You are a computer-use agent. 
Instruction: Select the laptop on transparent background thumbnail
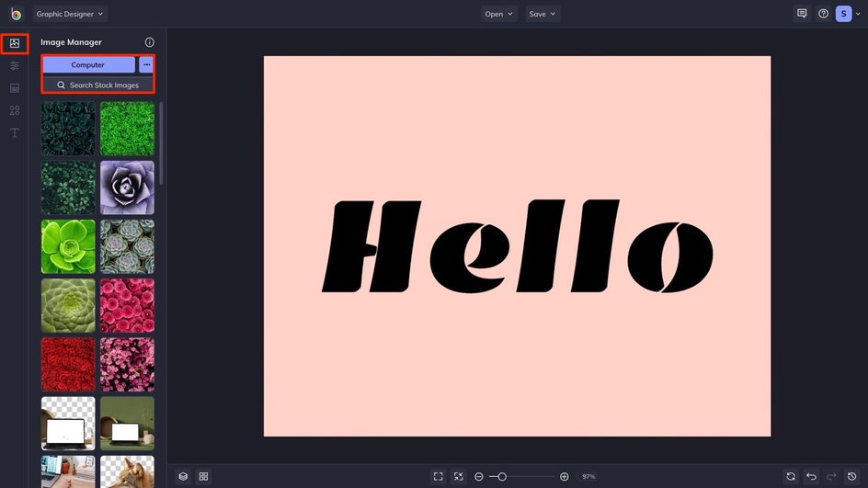[68, 424]
